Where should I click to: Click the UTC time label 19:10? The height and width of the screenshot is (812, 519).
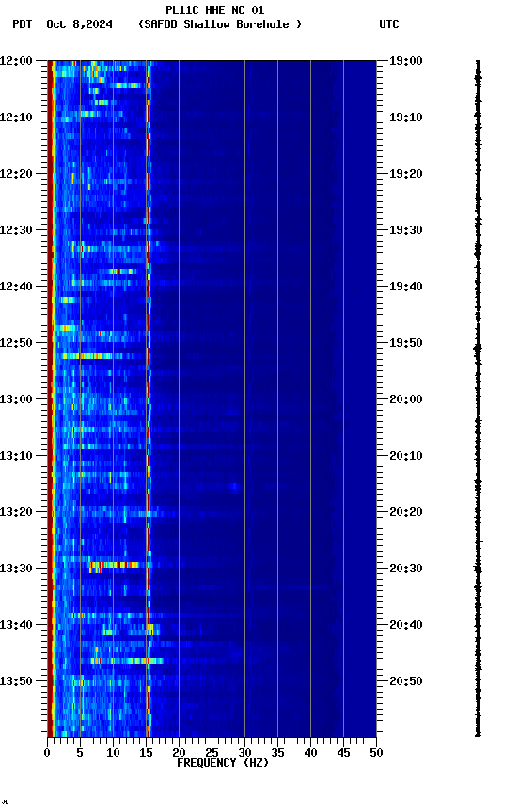pyautogui.click(x=406, y=117)
